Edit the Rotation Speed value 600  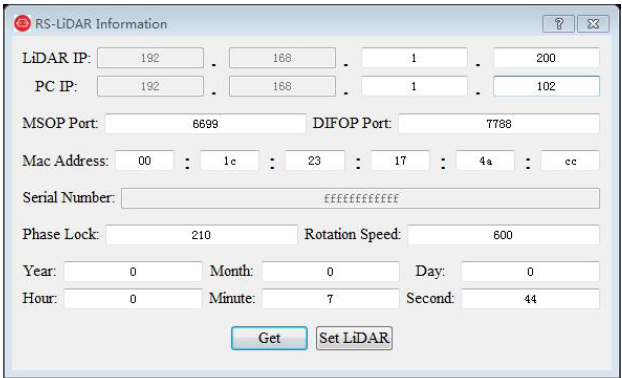tap(503, 235)
